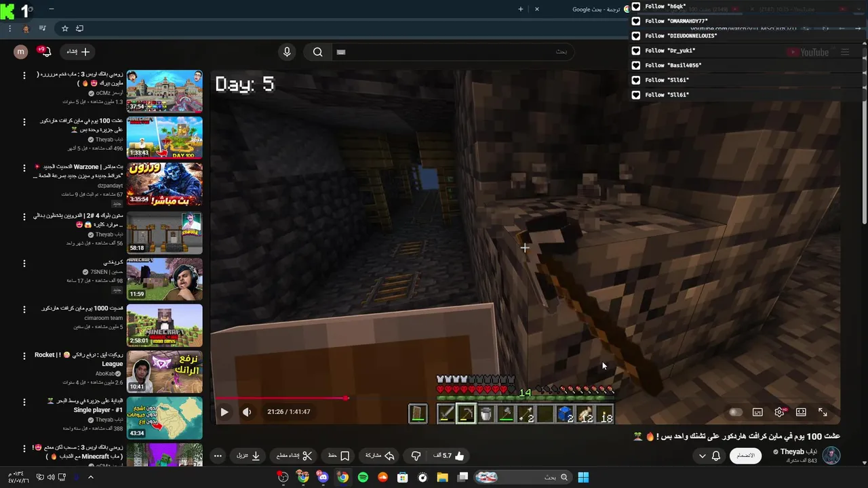Dislike the video with thumbs-down

click(416, 456)
